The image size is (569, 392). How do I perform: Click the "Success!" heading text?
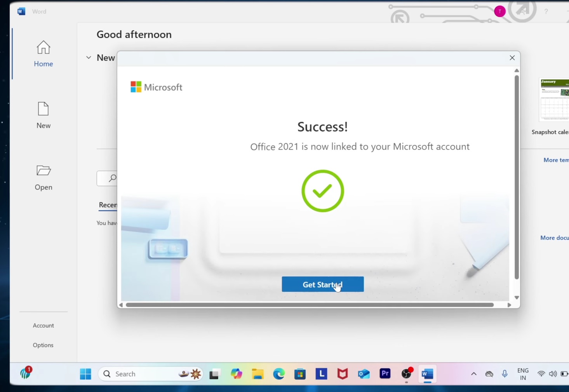pos(322,127)
